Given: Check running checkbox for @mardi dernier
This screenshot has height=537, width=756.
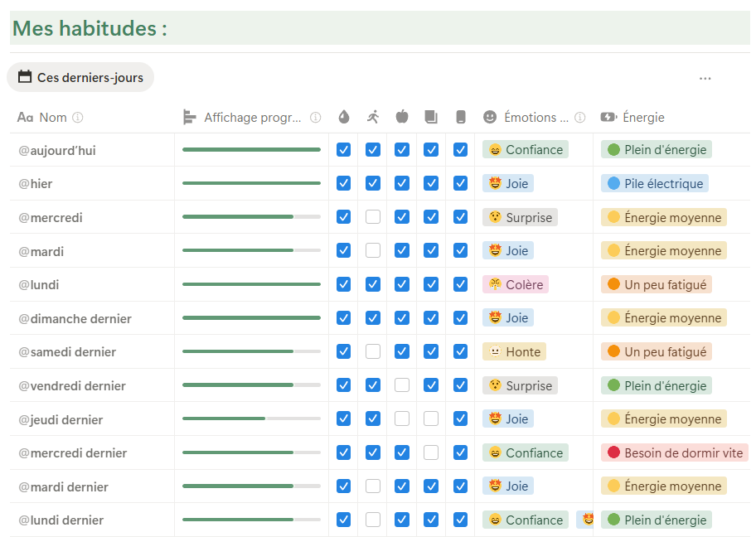Looking at the screenshot, I should (x=373, y=486).
